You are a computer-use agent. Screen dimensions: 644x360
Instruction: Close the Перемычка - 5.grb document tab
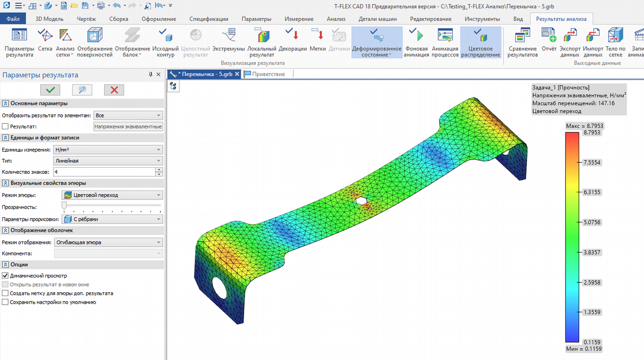coord(237,74)
